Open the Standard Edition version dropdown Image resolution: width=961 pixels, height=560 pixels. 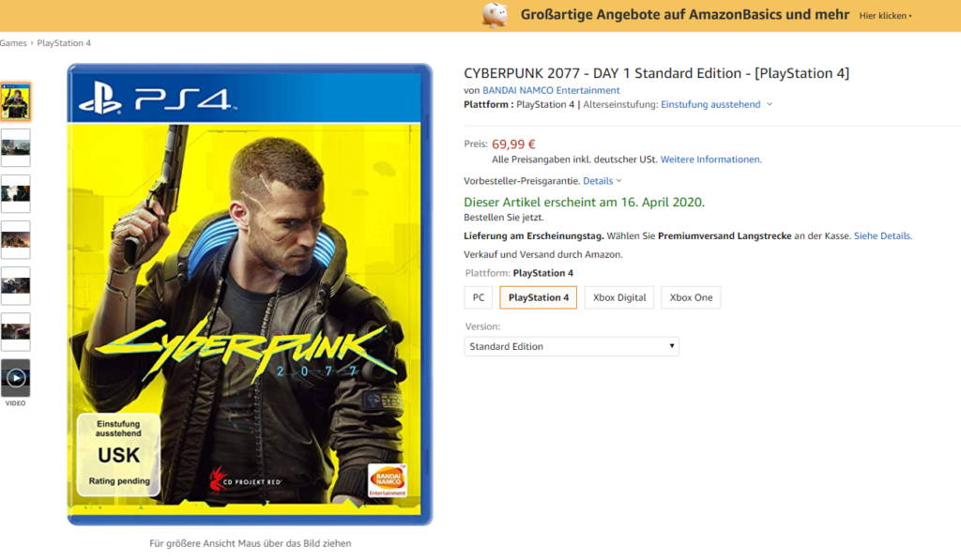(x=572, y=346)
